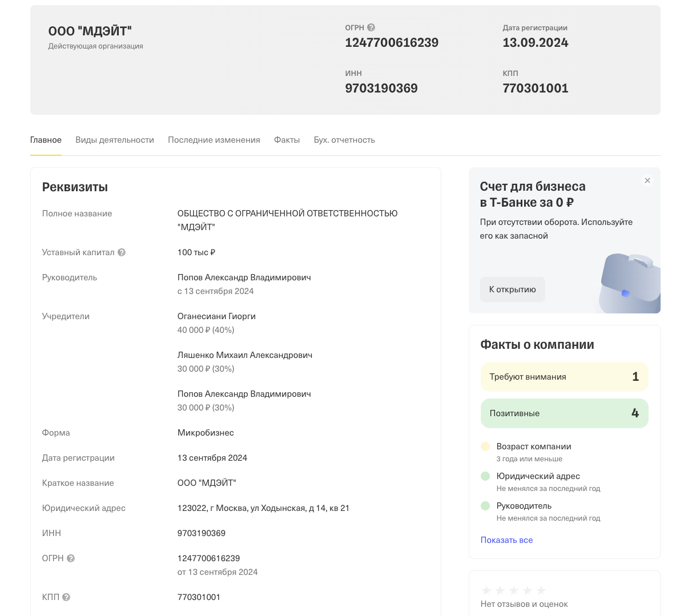Open the Главное tab

(x=46, y=139)
